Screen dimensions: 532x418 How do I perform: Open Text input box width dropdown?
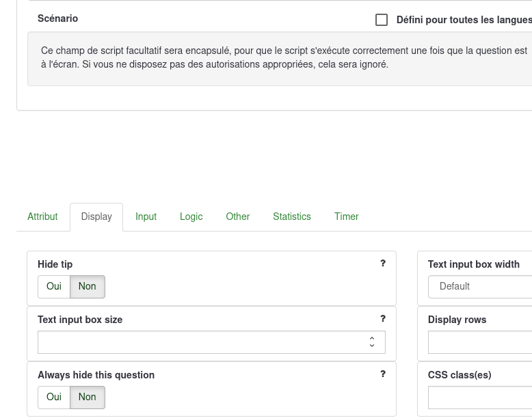(x=480, y=287)
